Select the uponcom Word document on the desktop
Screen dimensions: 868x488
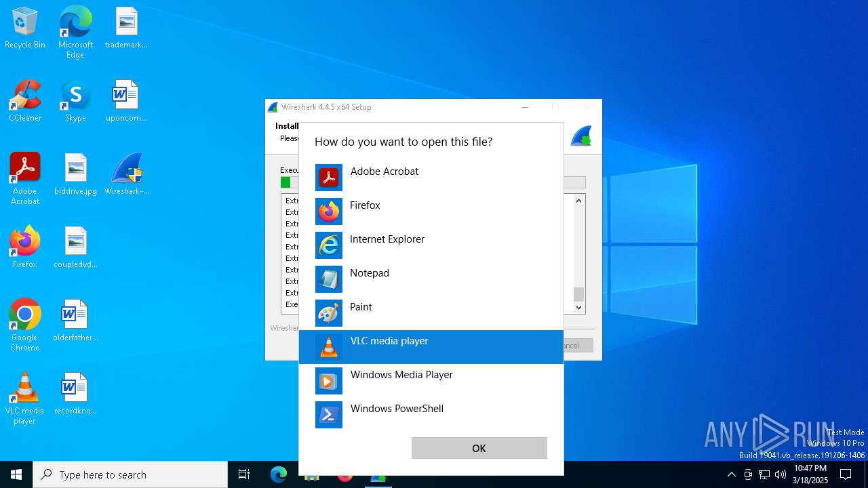point(126,101)
